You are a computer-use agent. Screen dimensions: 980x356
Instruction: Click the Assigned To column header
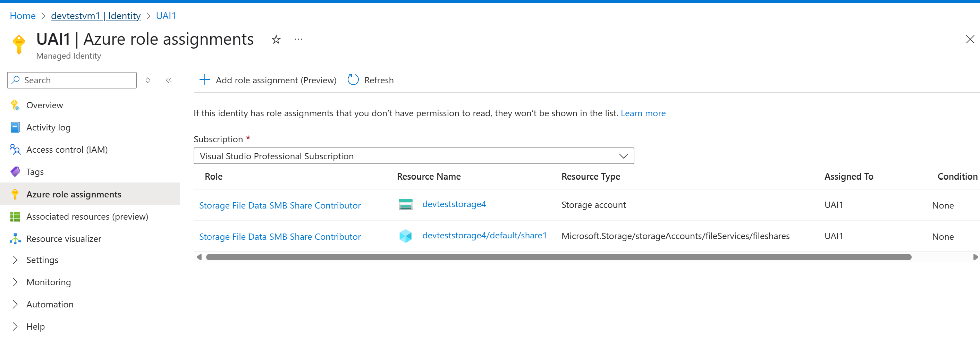(x=848, y=177)
